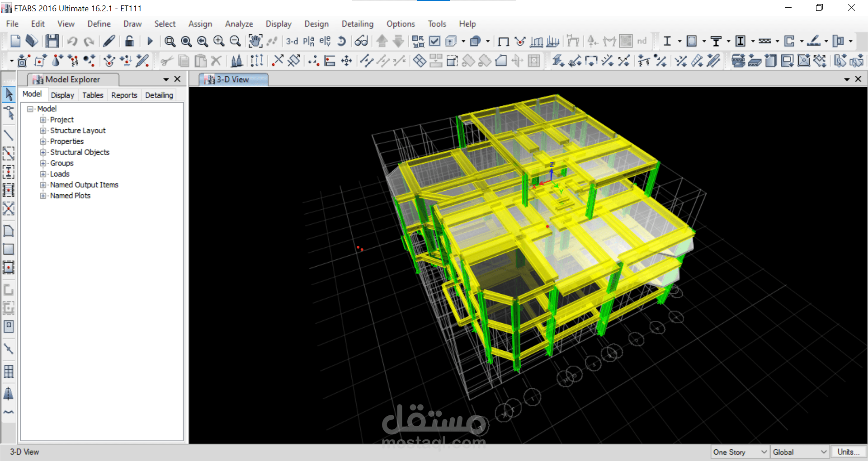Click the Plan view 'pln' button
This screenshot has width=868, height=461.
(309, 41)
